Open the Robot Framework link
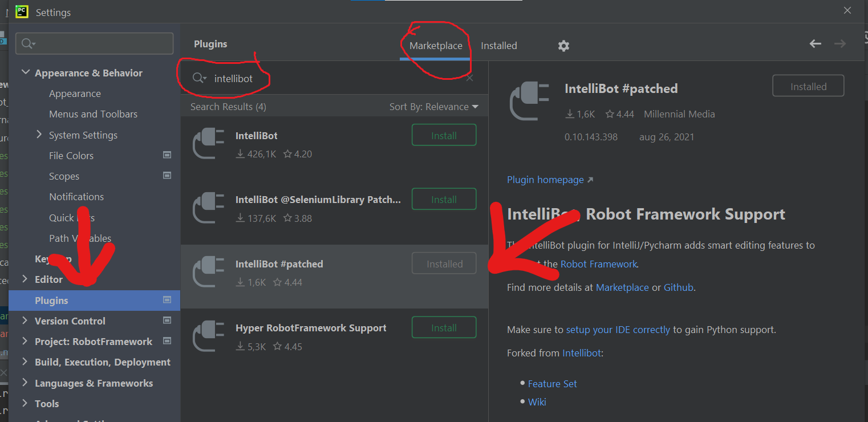 [598, 264]
